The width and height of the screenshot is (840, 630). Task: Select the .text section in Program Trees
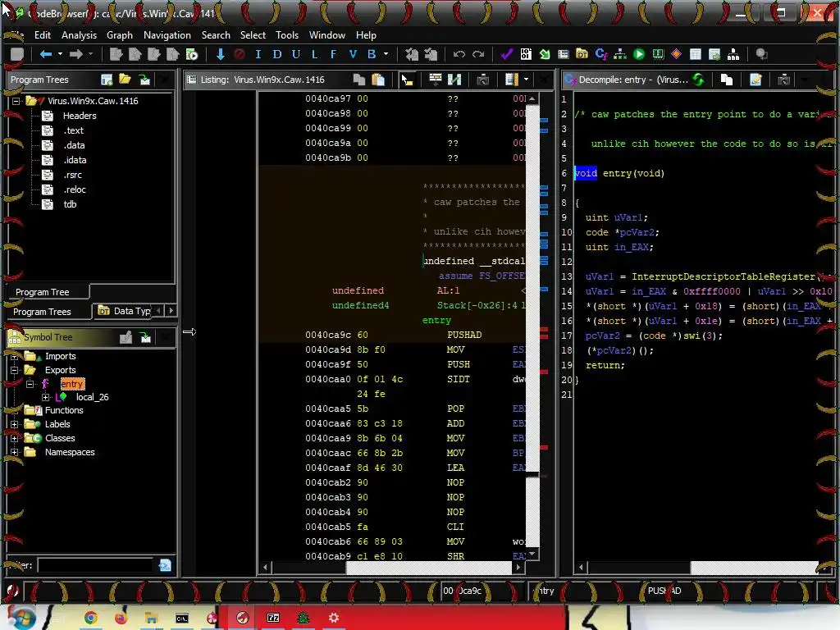[x=73, y=130]
